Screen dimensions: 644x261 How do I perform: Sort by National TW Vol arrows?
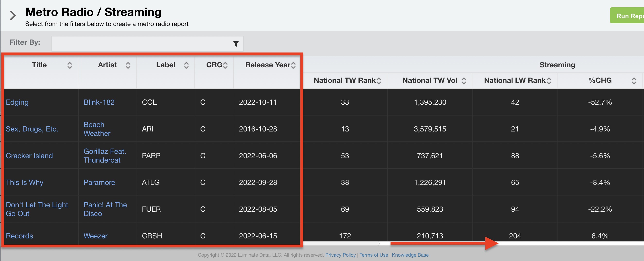click(464, 81)
